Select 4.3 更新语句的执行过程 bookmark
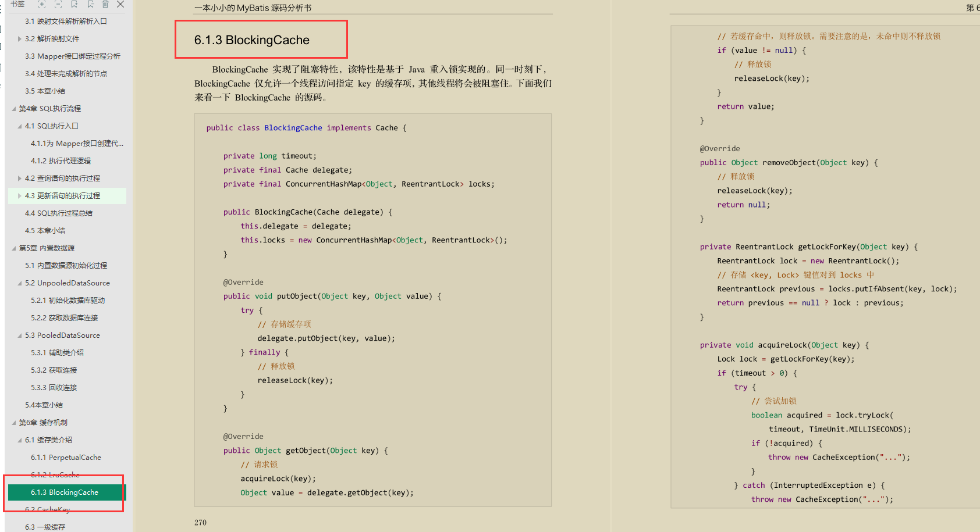The width and height of the screenshot is (980, 532). (62, 196)
